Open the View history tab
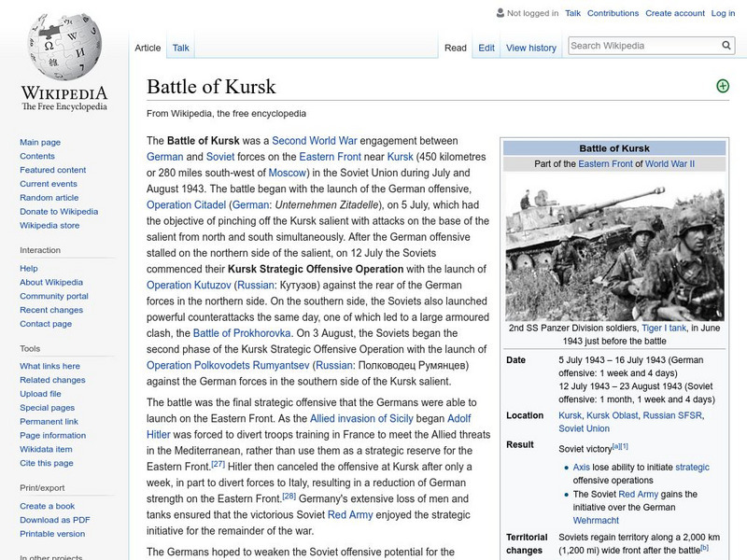The image size is (747, 560). point(531,48)
